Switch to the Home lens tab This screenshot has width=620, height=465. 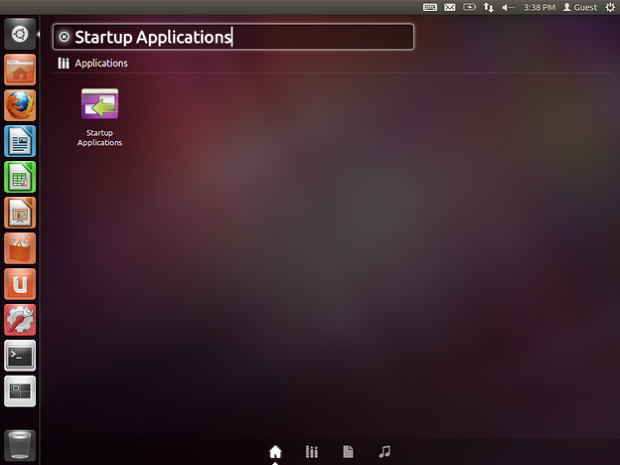tap(275, 452)
